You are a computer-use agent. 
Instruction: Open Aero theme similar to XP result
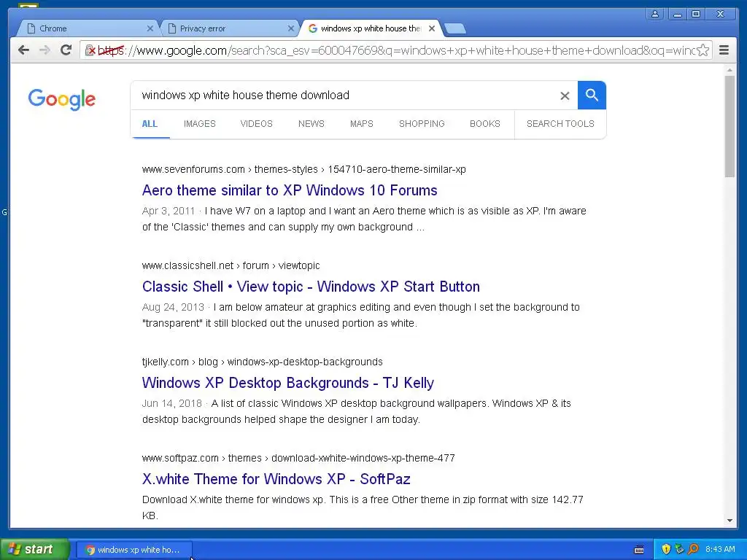(290, 190)
